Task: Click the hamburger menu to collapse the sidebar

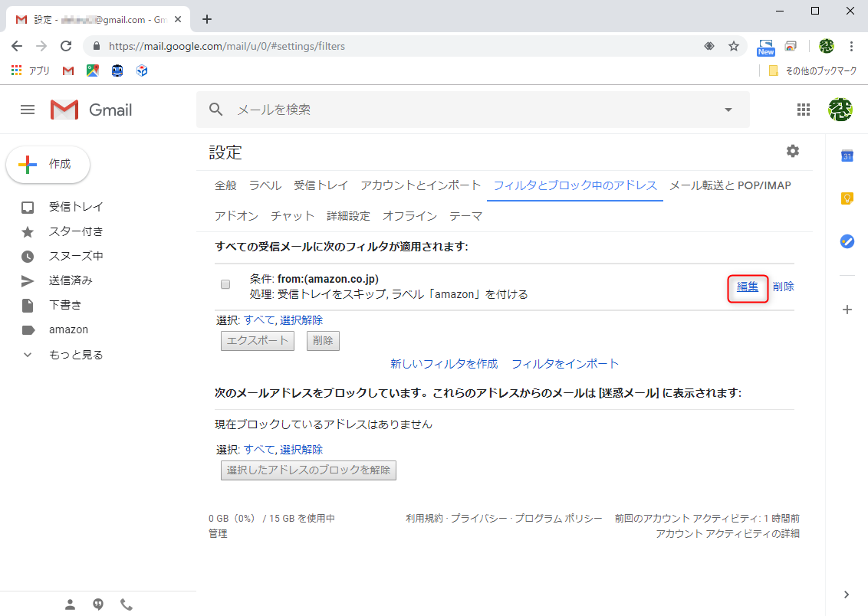Action: [28, 110]
